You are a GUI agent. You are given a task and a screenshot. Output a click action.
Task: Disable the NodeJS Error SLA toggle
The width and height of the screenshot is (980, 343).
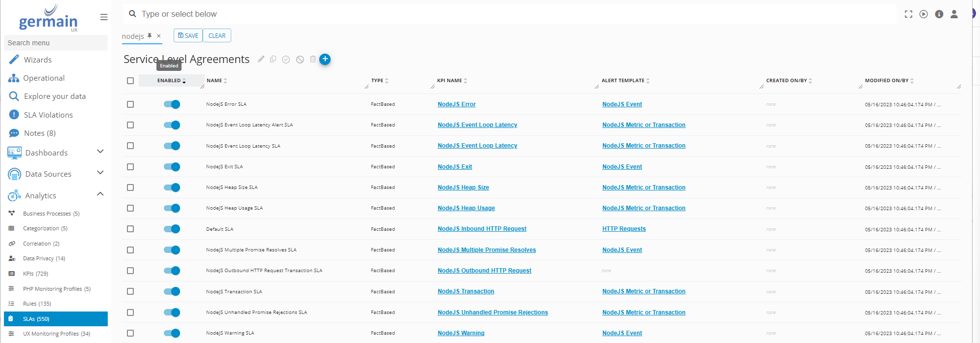point(172,104)
